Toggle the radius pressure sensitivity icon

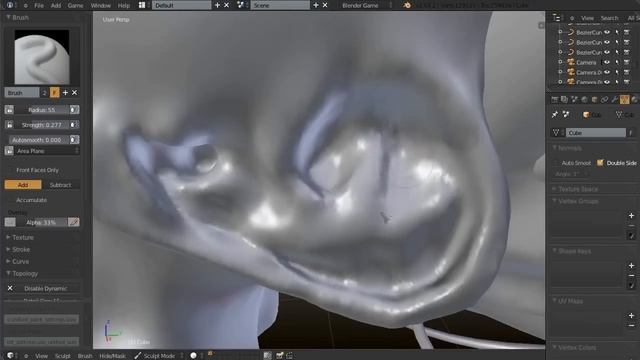pyautogui.click(x=74, y=109)
